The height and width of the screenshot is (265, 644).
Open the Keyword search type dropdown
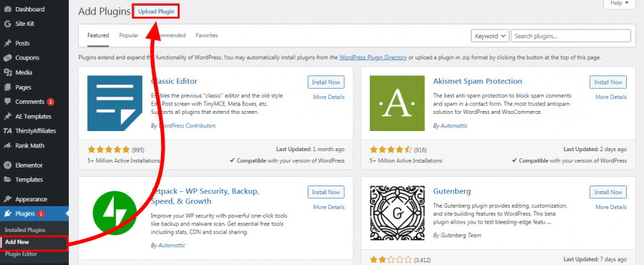(490, 36)
